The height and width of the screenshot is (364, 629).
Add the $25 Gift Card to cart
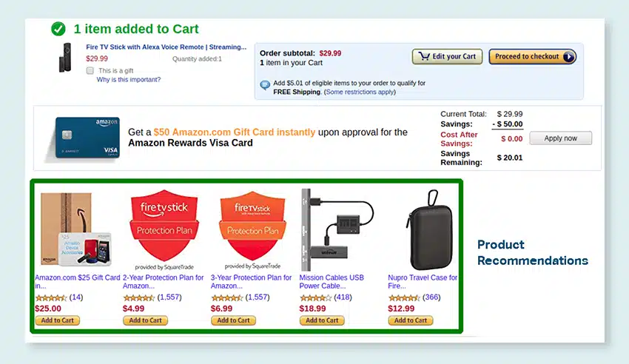click(x=57, y=320)
